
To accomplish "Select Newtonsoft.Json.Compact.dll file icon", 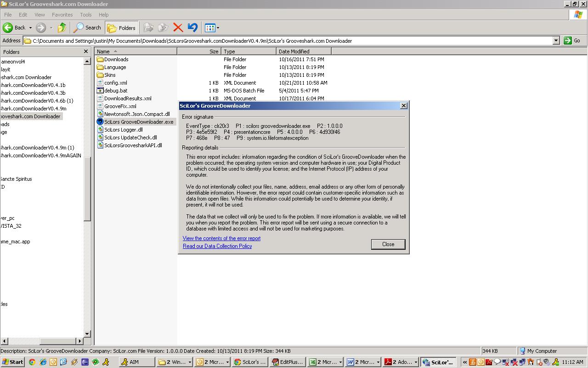I will point(100,114).
